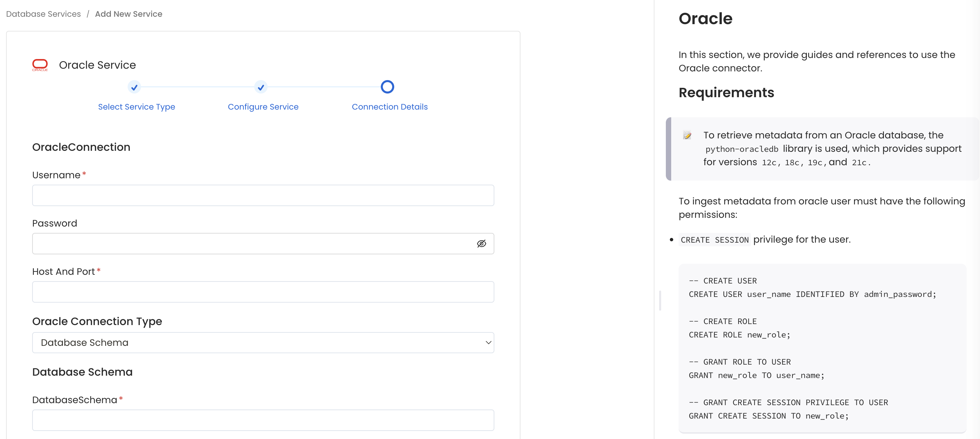
Task: Select the Select Service Type step label
Action: (x=136, y=107)
